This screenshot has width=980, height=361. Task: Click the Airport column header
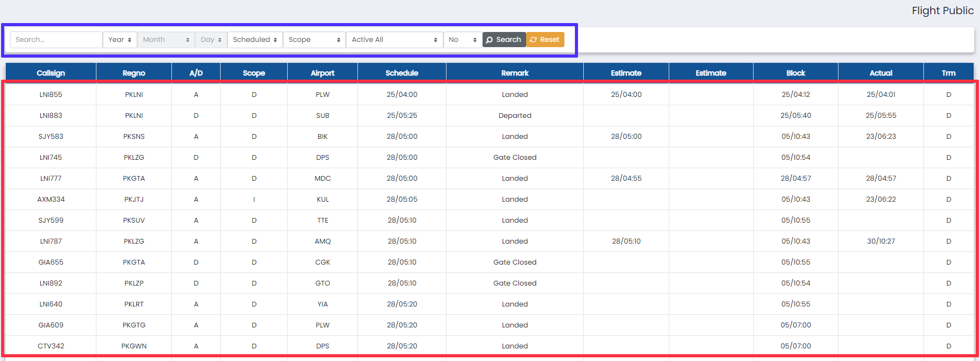322,73
